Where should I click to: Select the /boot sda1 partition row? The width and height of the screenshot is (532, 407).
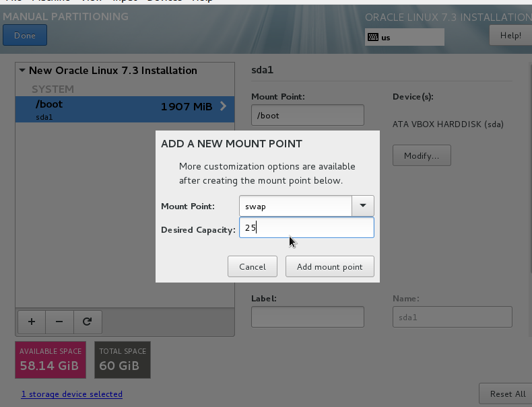point(125,110)
